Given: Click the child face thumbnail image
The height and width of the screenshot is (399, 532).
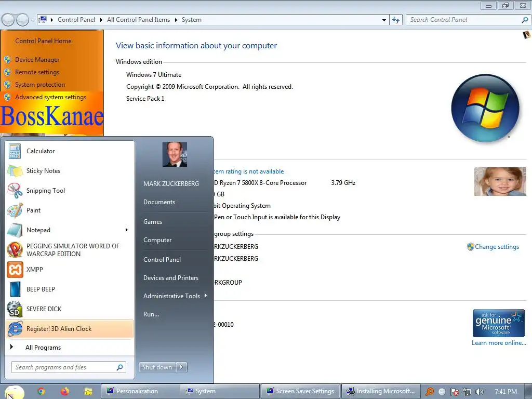Looking at the screenshot, I should pyautogui.click(x=500, y=181).
